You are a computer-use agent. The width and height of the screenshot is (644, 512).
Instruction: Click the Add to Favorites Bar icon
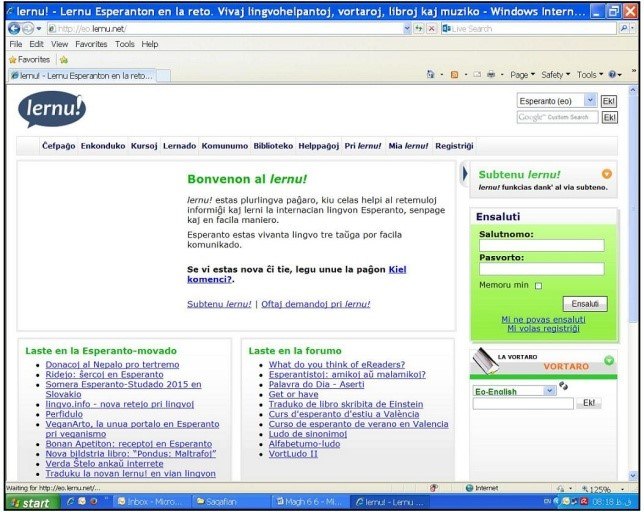64,60
